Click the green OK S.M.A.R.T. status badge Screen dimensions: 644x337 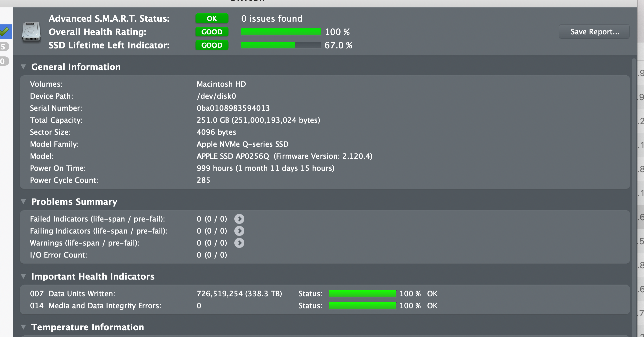pyautogui.click(x=212, y=19)
